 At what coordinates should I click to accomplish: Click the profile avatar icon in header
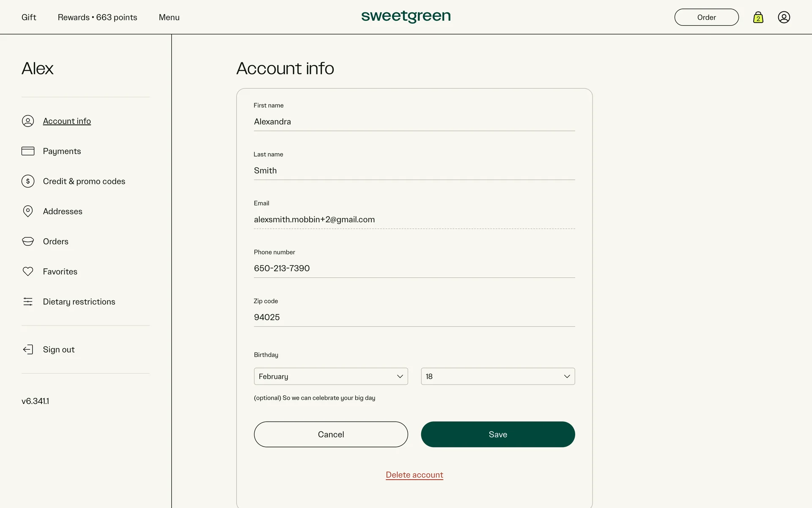pyautogui.click(x=784, y=17)
